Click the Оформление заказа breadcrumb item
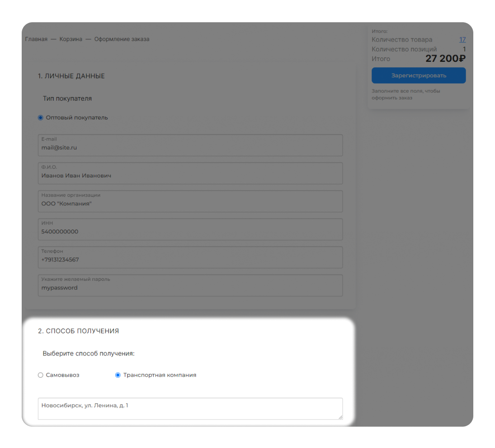Screen dimensions: 495x448 click(x=122, y=39)
